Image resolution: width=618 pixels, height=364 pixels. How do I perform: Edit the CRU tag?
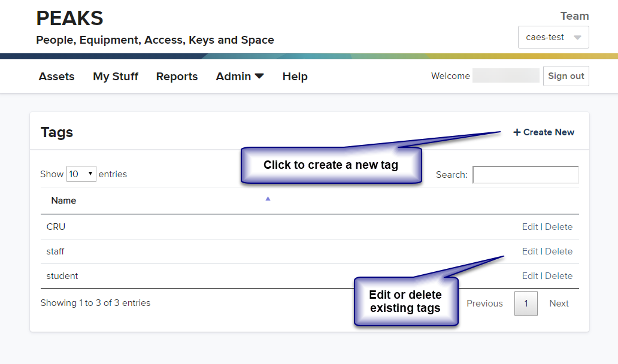coord(529,227)
